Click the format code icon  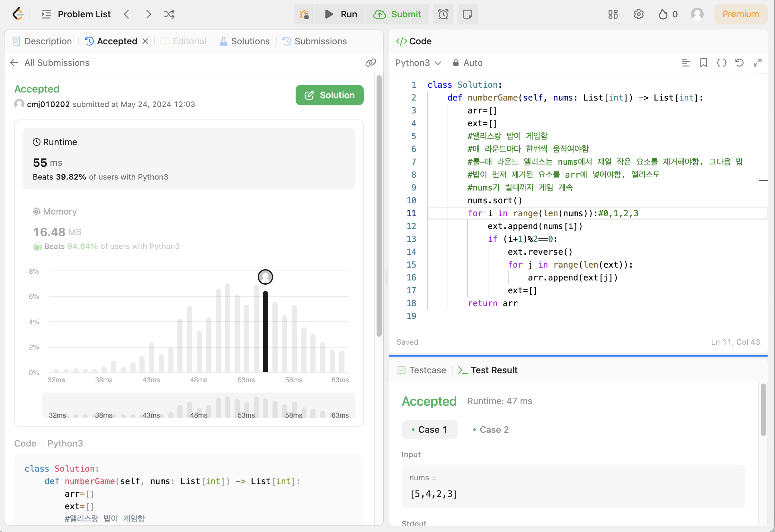(x=685, y=63)
